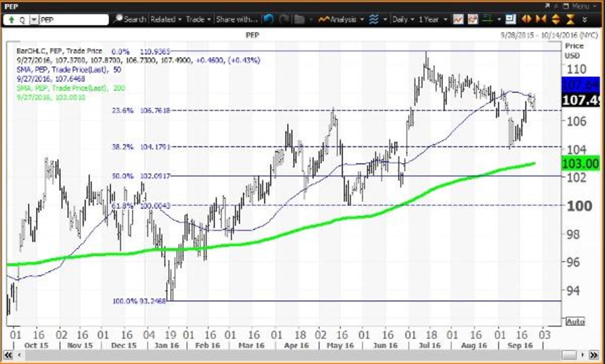The image size is (605, 364).
Task: Click the PEP symbol input field
Action: (x=73, y=20)
